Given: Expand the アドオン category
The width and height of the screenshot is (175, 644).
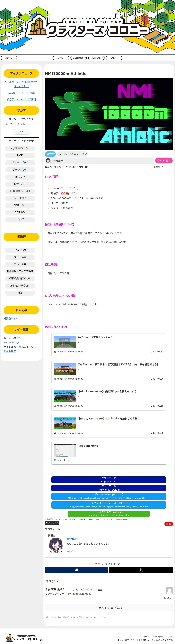Looking at the screenshot, I should [20, 198].
